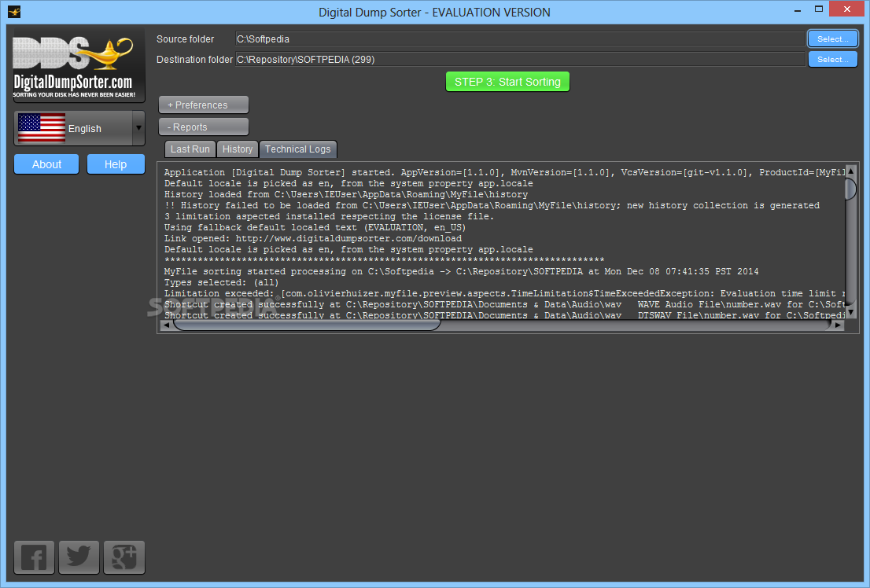Click the Source folder path field
The height and width of the screenshot is (588, 870).
(520, 39)
